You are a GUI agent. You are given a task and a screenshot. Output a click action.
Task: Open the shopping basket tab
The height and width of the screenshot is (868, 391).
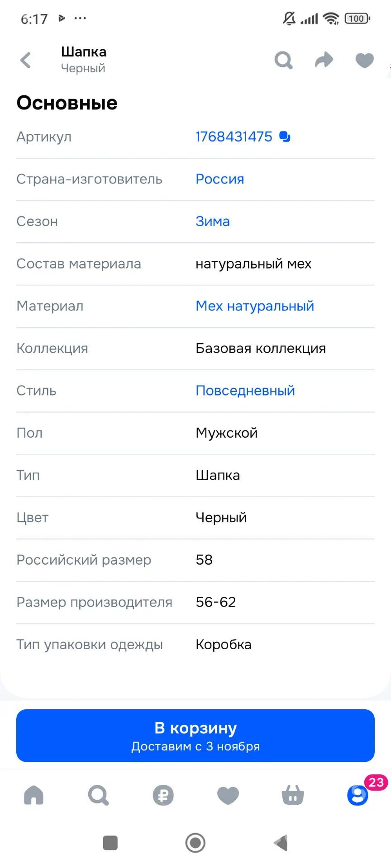point(293,795)
